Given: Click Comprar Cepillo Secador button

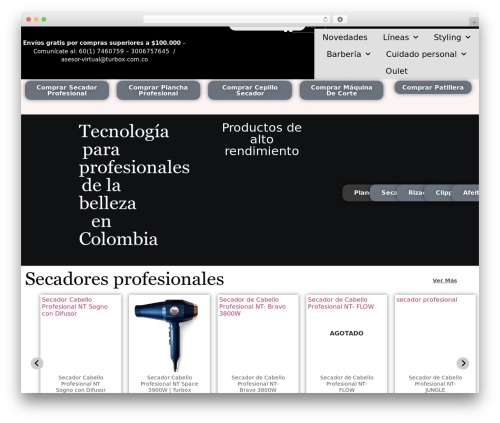Looking at the screenshot, I should click(x=250, y=90).
